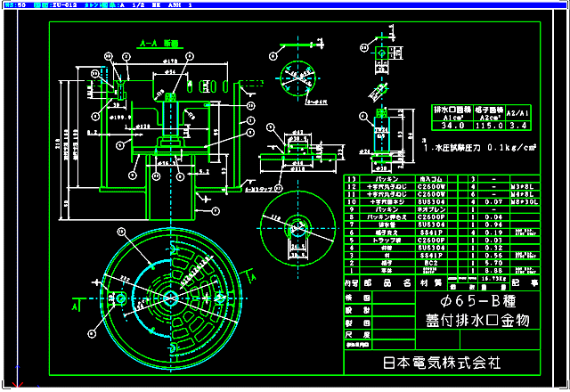The width and height of the screenshot is (570, 392).
Task: Click parts list row 13 パッキン
Action: 386,178
